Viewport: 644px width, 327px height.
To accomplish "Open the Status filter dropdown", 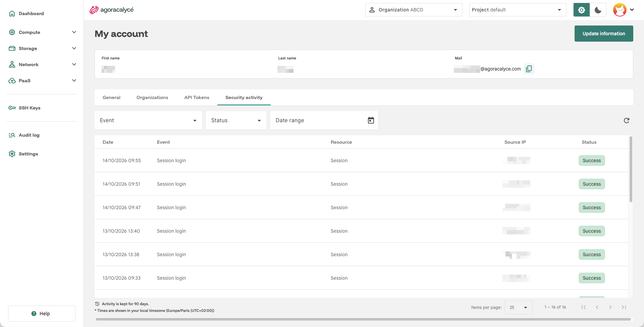I will coord(236,120).
